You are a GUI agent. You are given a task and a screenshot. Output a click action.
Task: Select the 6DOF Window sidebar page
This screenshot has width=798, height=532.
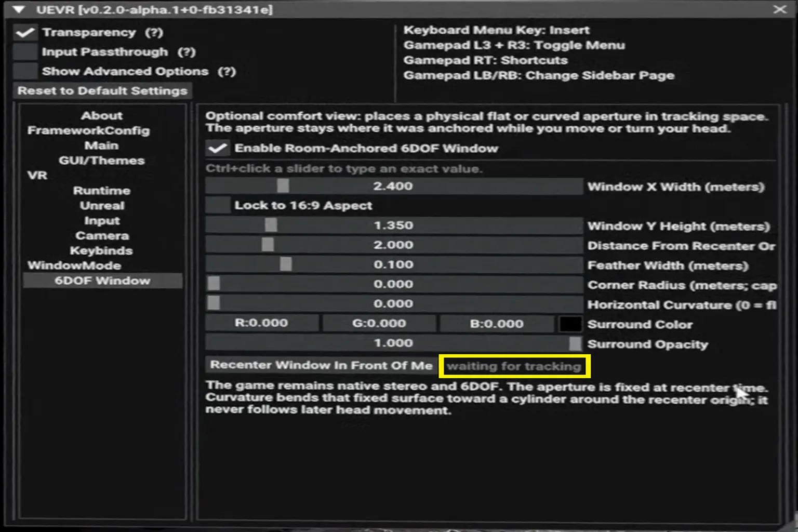(x=102, y=281)
